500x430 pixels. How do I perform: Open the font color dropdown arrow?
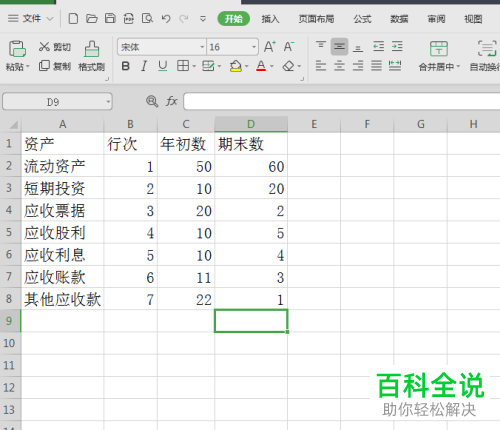point(272,66)
